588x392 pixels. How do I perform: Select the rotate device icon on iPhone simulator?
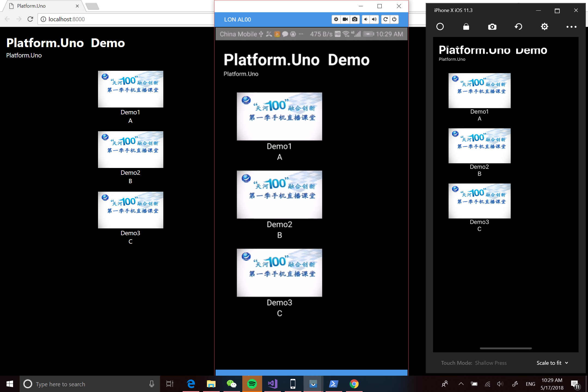(518, 26)
